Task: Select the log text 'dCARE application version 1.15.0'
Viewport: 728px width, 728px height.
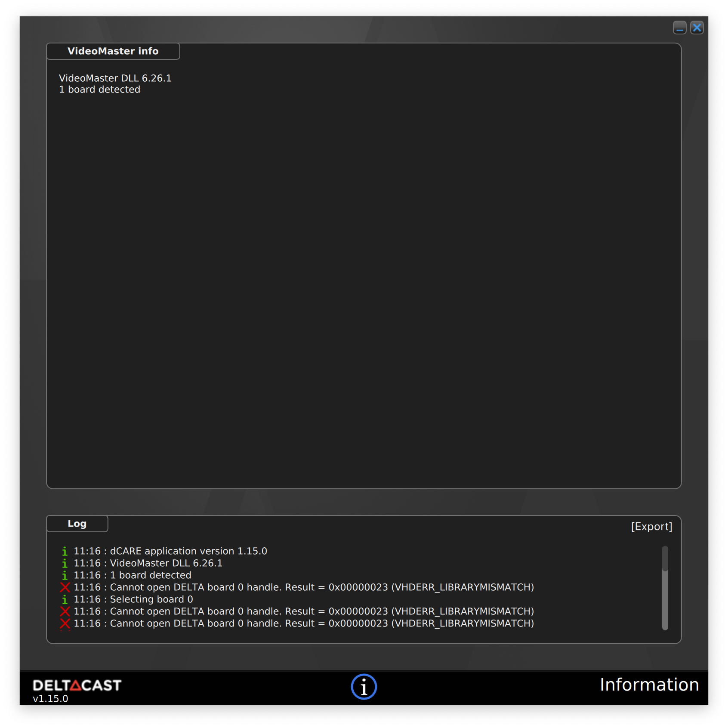Action: click(x=188, y=551)
